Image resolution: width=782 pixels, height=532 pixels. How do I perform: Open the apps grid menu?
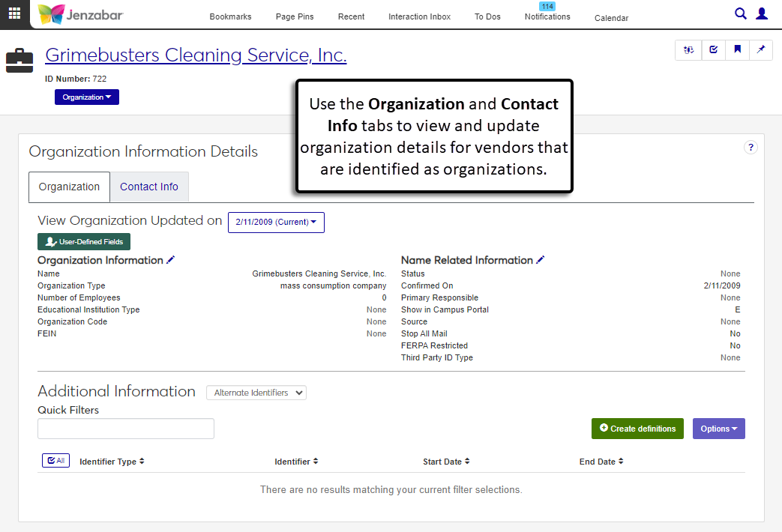coord(15,13)
